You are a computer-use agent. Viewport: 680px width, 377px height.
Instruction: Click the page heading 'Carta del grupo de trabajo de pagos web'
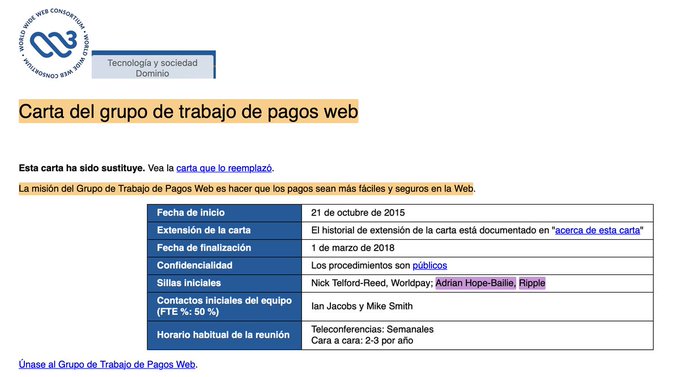(188, 111)
